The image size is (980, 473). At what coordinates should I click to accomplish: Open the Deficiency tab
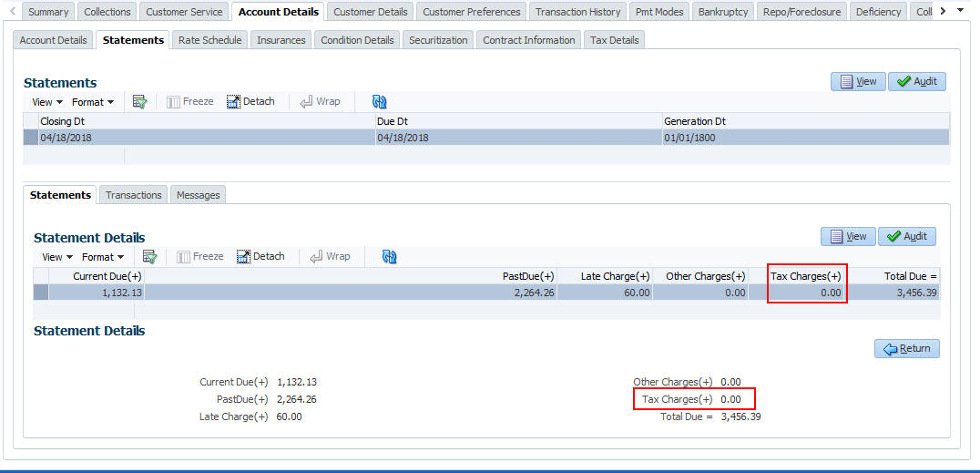879,12
